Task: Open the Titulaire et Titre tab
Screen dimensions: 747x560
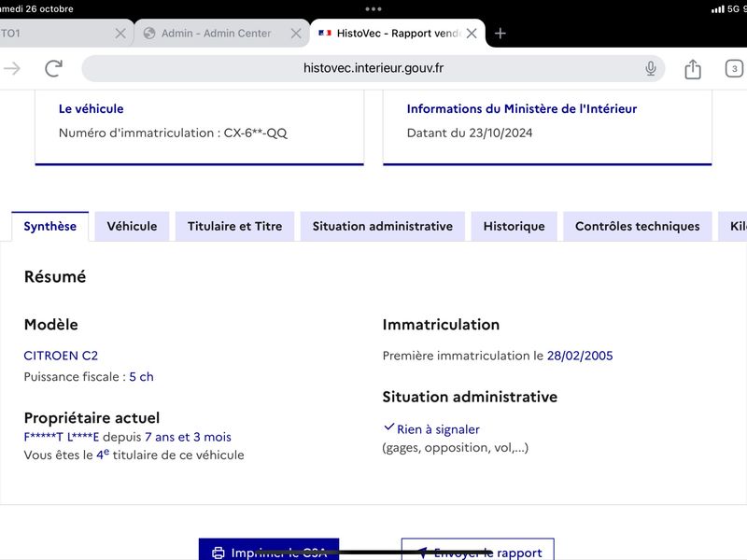Action: pos(235,226)
